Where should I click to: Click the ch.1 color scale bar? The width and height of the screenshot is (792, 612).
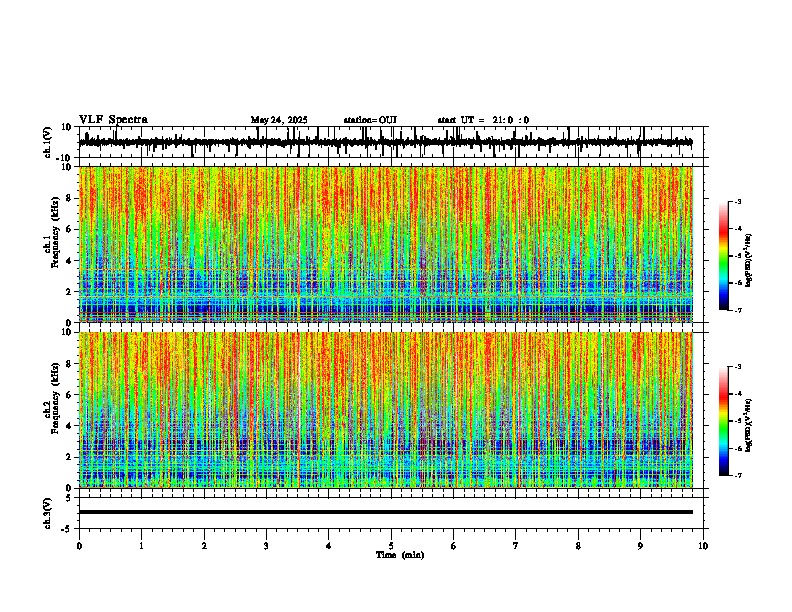(x=723, y=256)
